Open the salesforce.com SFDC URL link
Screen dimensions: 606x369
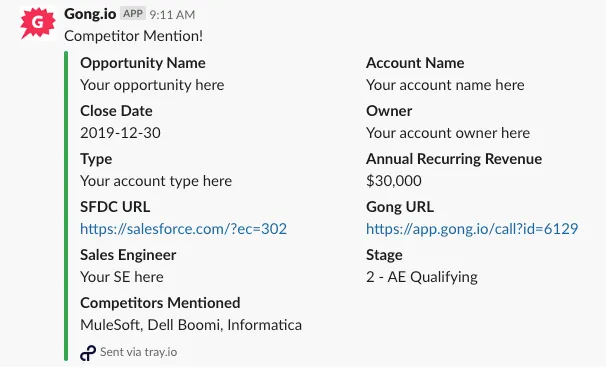[184, 229]
